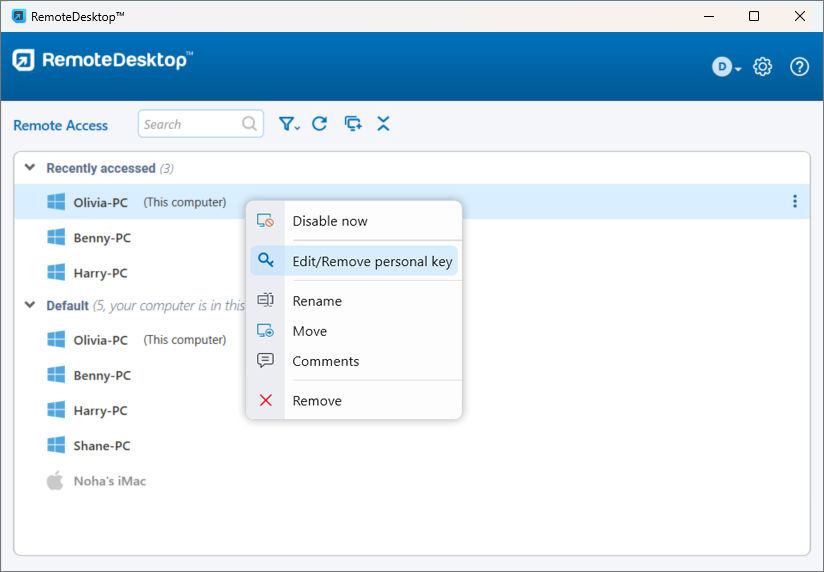
Task: Click the Remote Access link
Action: tap(61, 125)
